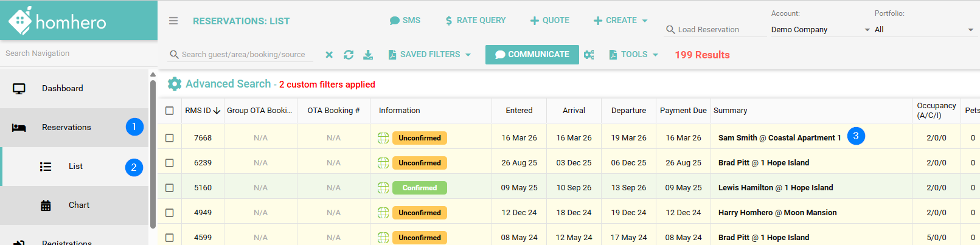Select checkbox for reservation 5160
The height and width of the screenshot is (245, 980).
(170, 188)
